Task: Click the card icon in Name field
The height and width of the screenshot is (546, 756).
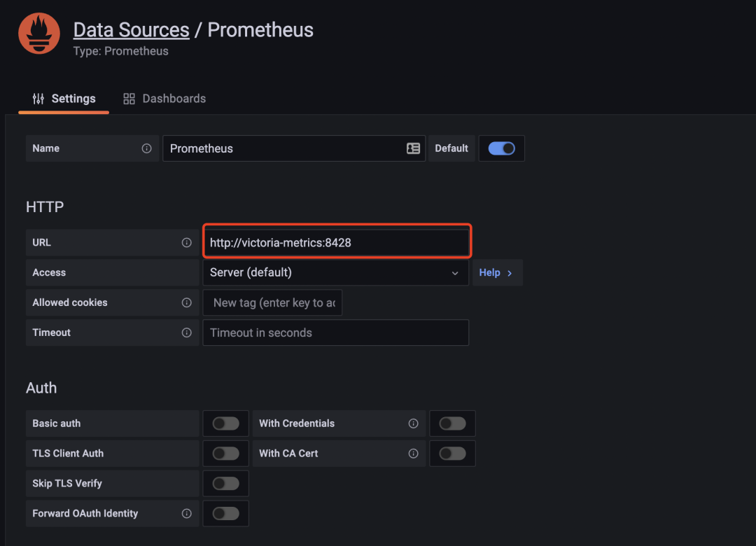Action: pos(413,148)
